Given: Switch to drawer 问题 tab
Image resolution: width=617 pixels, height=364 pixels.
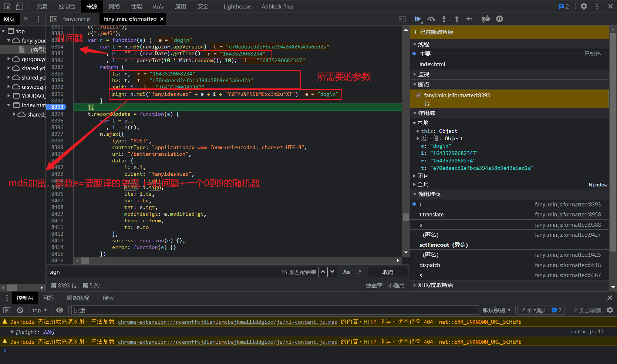Looking at the screenshot, I should tap(48, 298).
